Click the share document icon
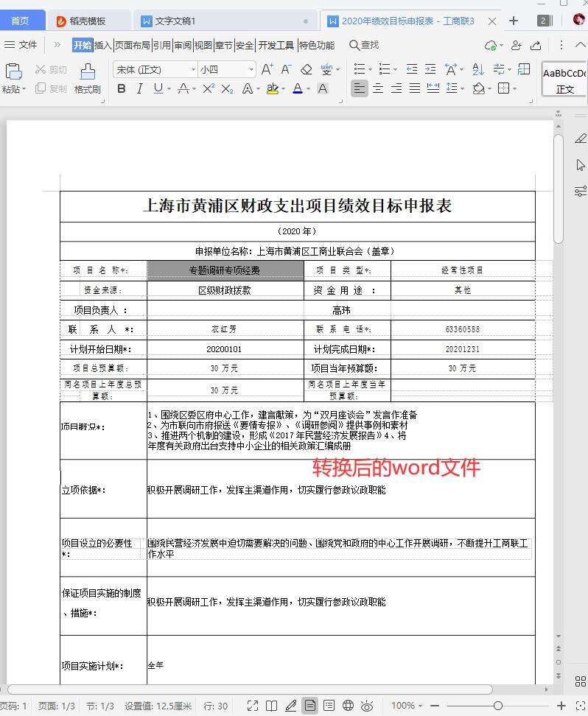The width and height of the screenshot is (588, 716). tap(536, 45)
